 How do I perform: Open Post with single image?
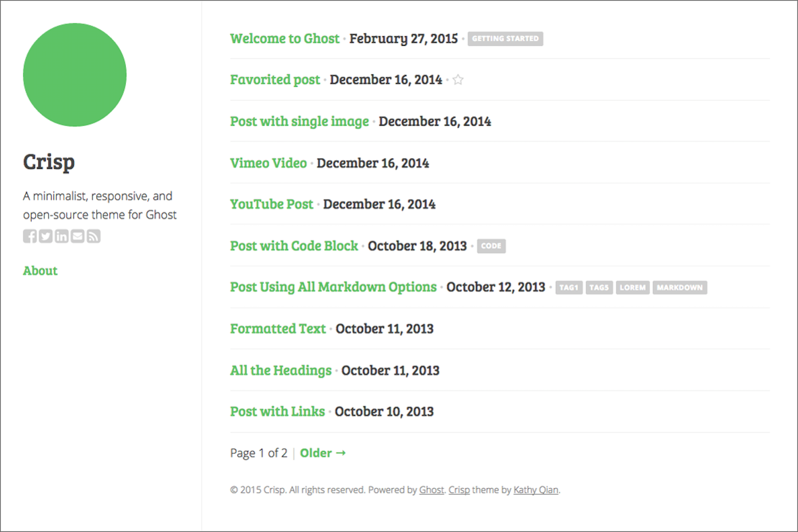[300, 121]
